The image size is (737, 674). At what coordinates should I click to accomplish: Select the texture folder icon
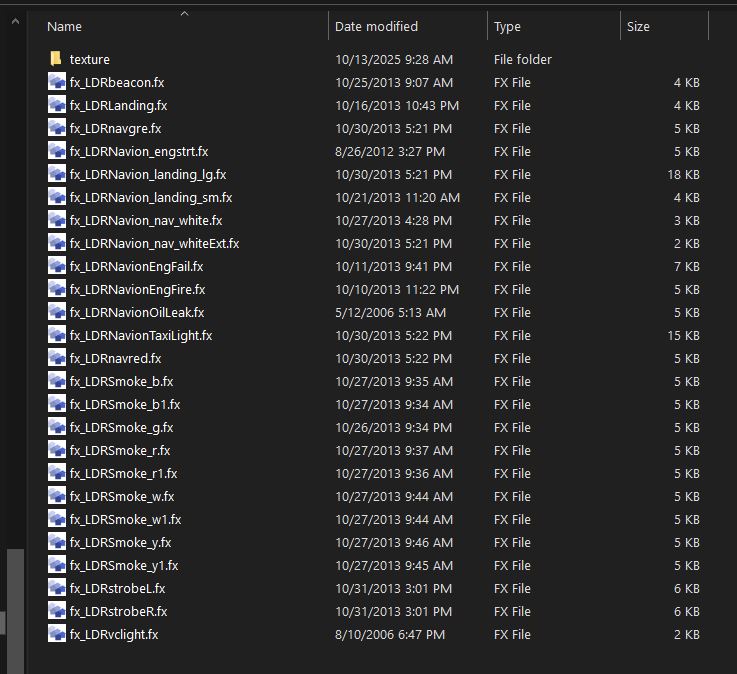56,59
